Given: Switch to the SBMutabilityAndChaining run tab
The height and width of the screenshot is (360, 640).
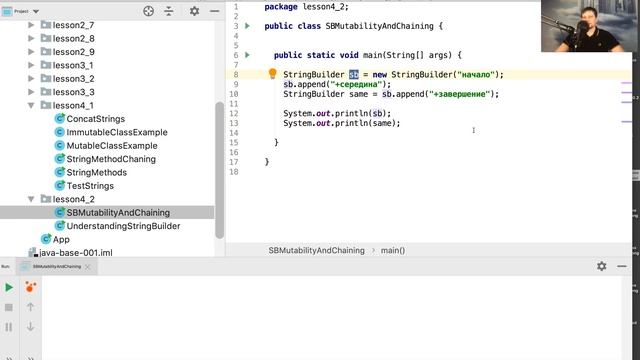Looking at the screenshot, I should tap(57, 267).
